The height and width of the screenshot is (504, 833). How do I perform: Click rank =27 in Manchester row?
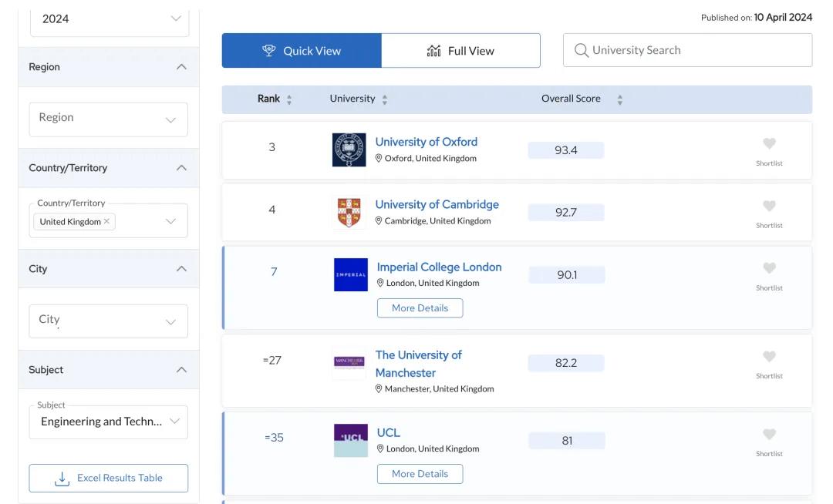tap(272, 360)
